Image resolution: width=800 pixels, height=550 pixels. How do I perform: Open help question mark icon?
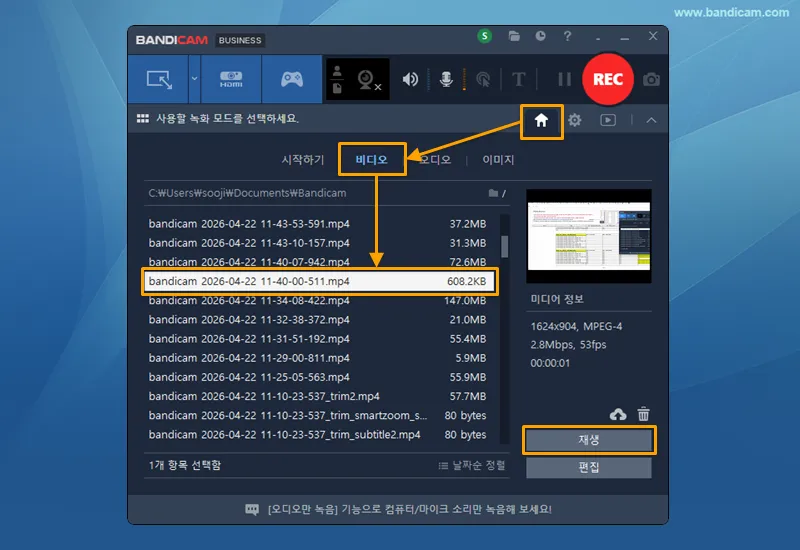567,36
